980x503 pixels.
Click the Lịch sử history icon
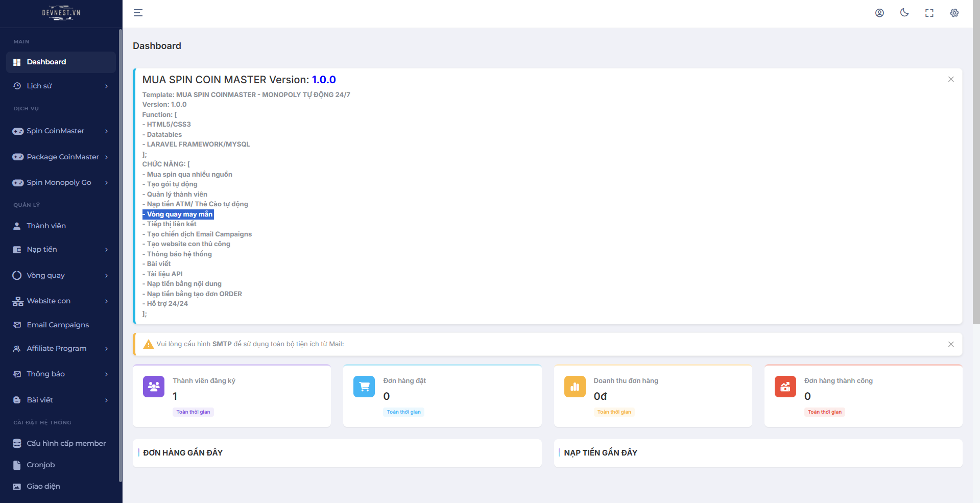click(17, 86)
